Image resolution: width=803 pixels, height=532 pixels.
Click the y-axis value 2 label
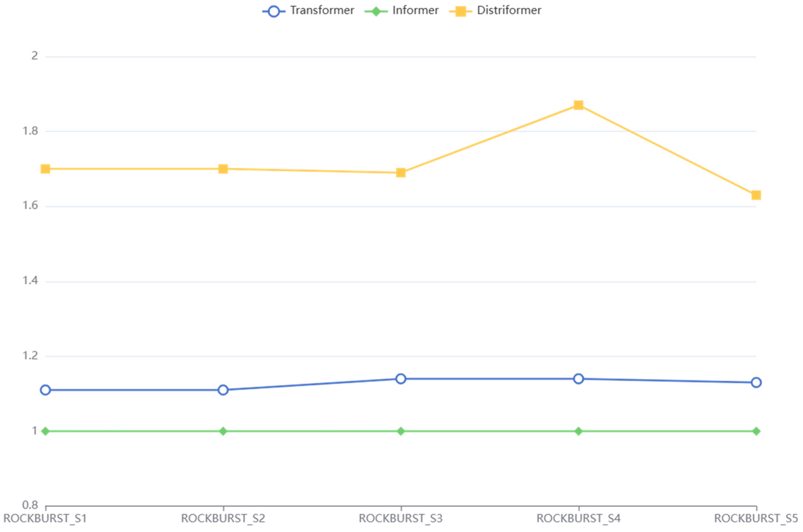tap(34, 56)
